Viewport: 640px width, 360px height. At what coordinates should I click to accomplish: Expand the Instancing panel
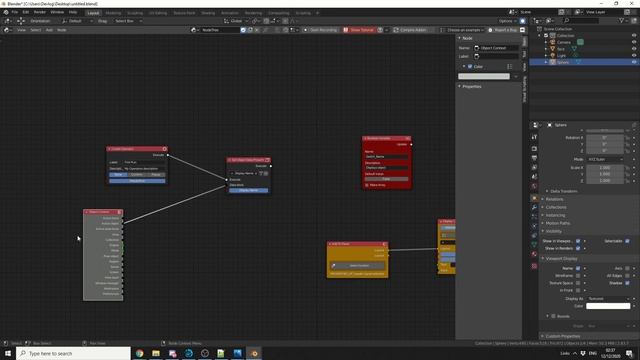555,215
